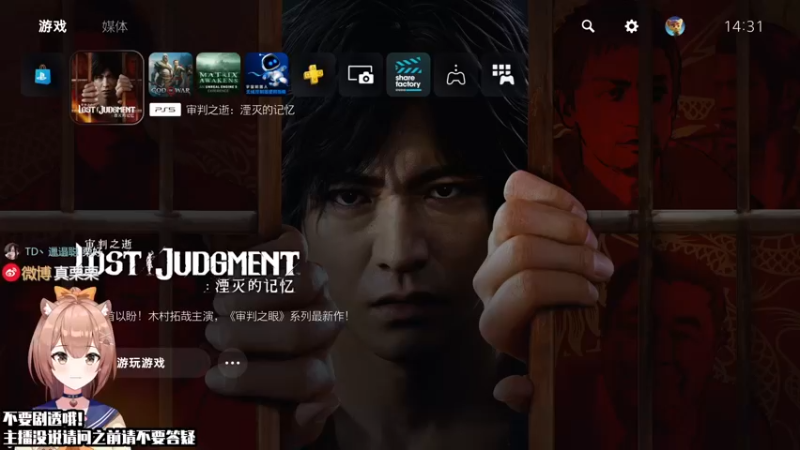Open The Matrix Awakens tile
The width and height of the screenshot is (800, 450).
point(218,74)
